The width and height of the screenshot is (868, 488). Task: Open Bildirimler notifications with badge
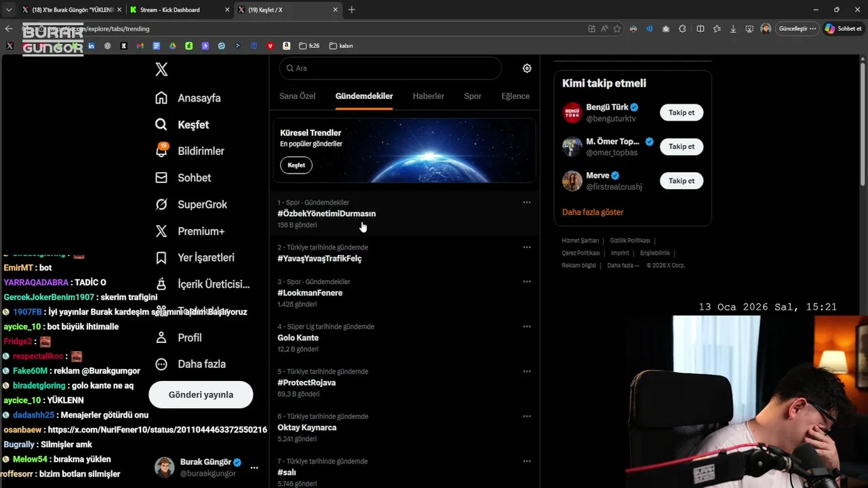[189, 151]
